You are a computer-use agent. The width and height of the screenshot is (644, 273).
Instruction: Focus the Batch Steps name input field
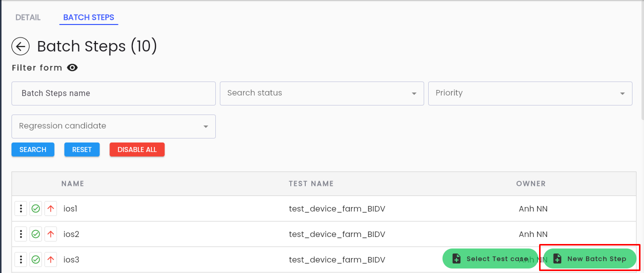[113, 93]
